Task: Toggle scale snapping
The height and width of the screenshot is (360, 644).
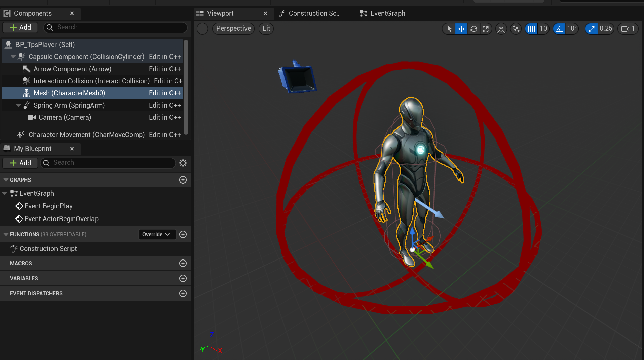Action: click(591, 29)
